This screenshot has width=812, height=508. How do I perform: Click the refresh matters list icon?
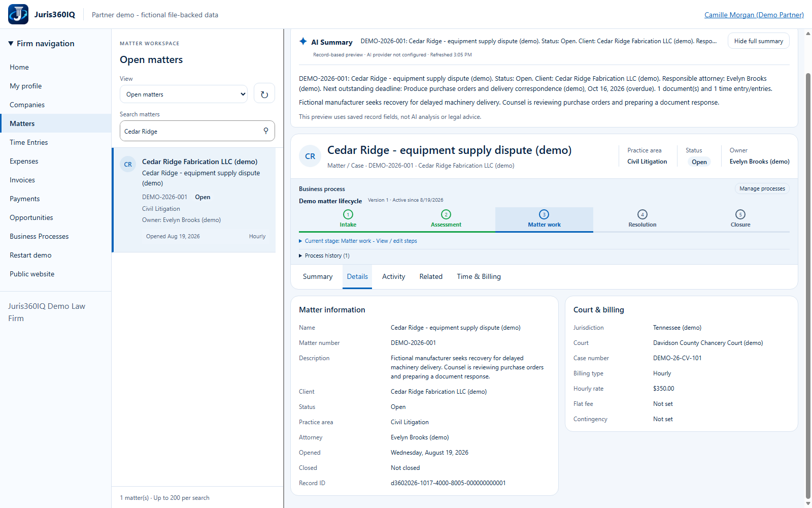tap(264, 94)
